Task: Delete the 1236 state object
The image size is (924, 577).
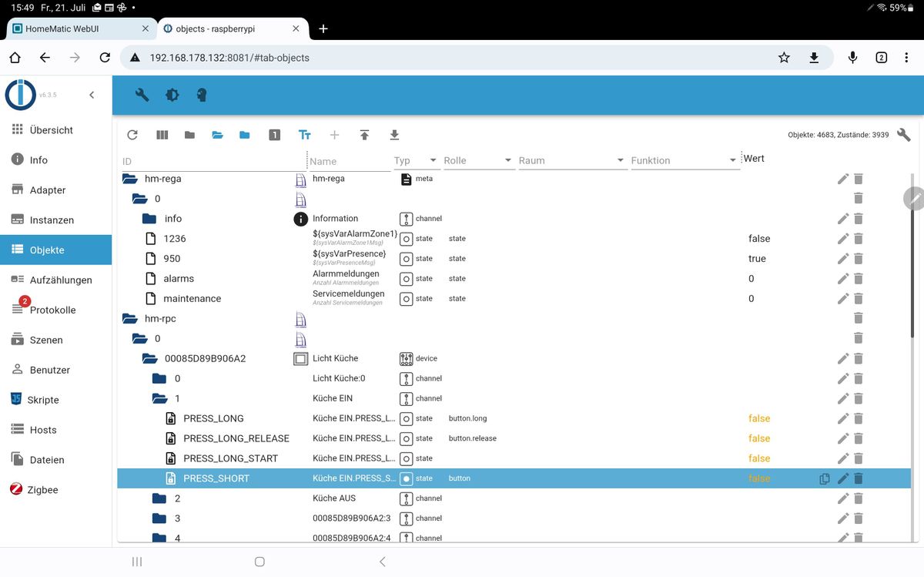Action: pyautogui.click(x=859, y=239)
